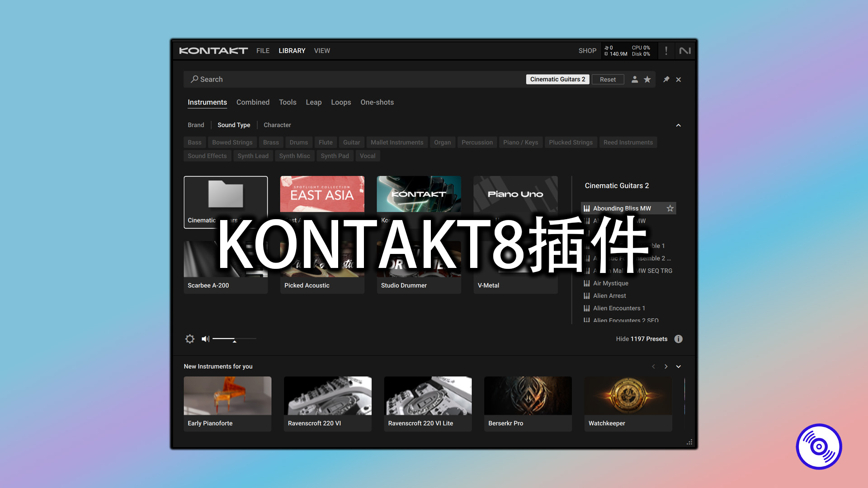
Task: Switch to the Leap tab
Action: pos(314,102)
